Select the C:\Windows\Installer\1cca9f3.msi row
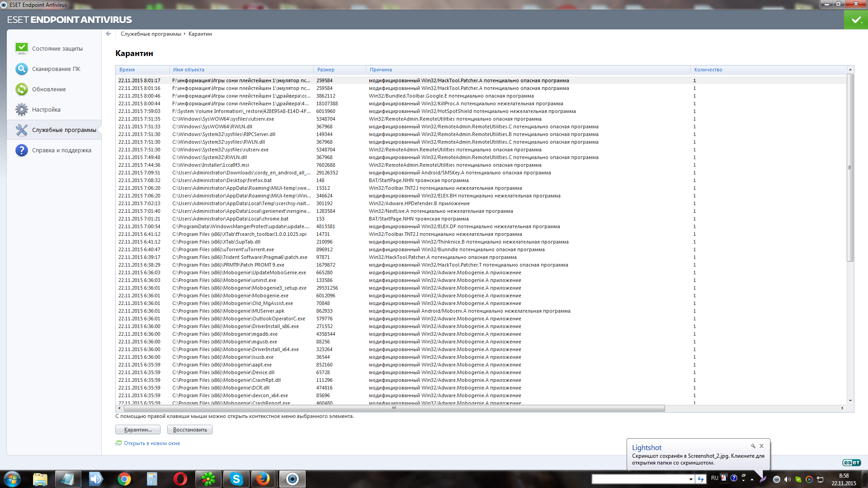The image size is (868, 488). click(x=481, y=165)
